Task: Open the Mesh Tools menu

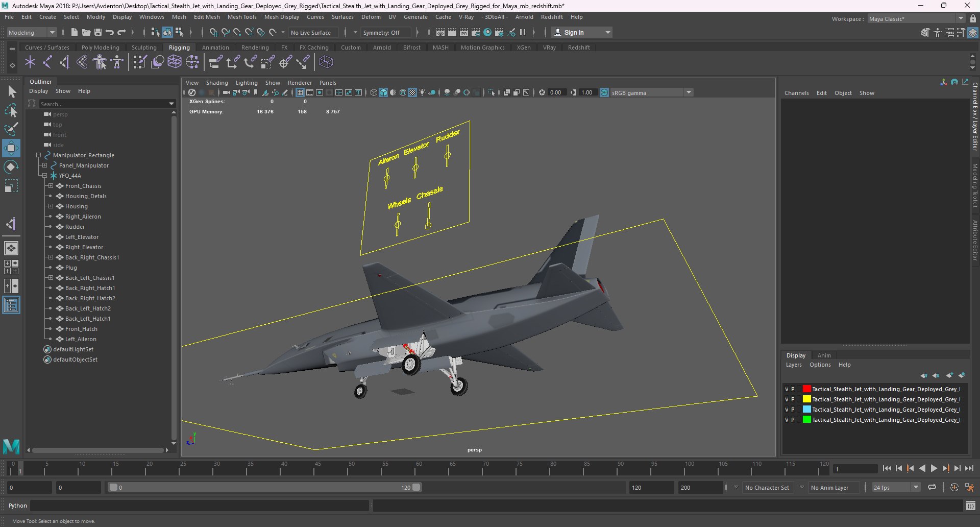Action: [x=242, y=17]
